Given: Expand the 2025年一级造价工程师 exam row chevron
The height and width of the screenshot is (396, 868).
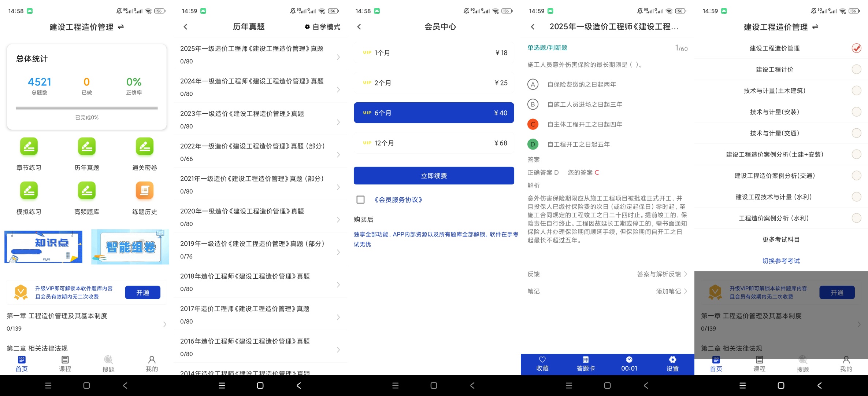Looking at the screenshot, I should [x=338, y=57].
